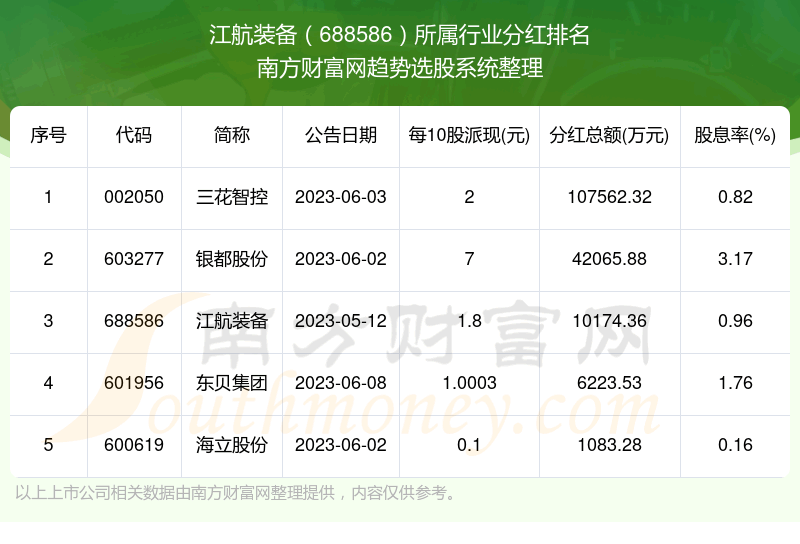Click the 107562.32 total dividend cell
800x544 pixels.
tap(609, 197)
